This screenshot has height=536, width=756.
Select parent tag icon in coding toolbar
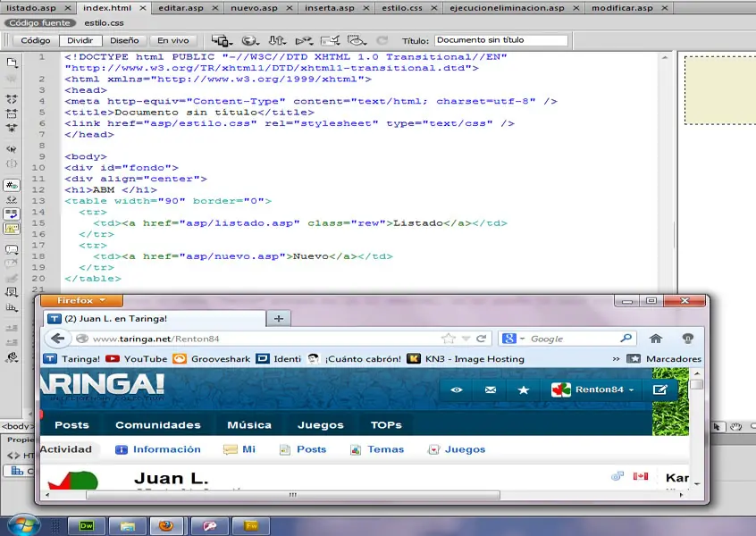click(x=12, y=149)
